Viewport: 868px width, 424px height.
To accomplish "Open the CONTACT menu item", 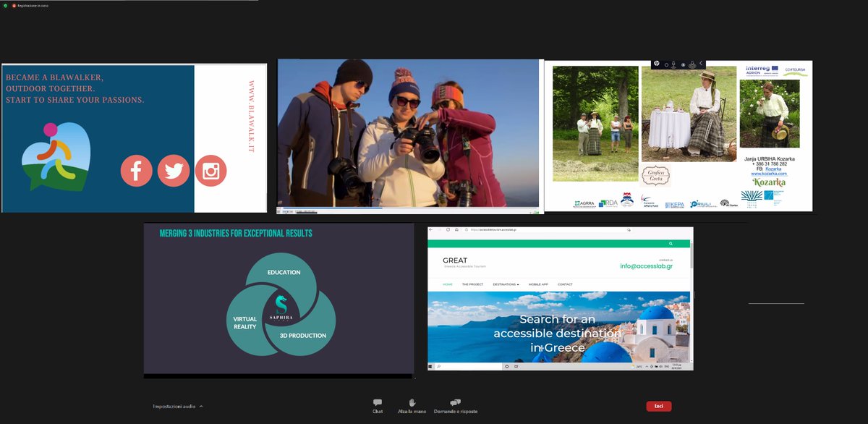I will tap(565, 284).
